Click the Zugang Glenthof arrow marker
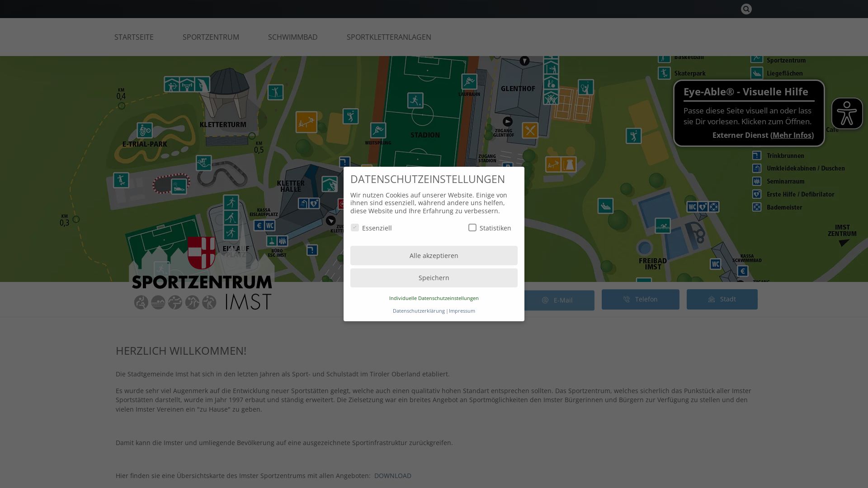 tap(508, 122)
